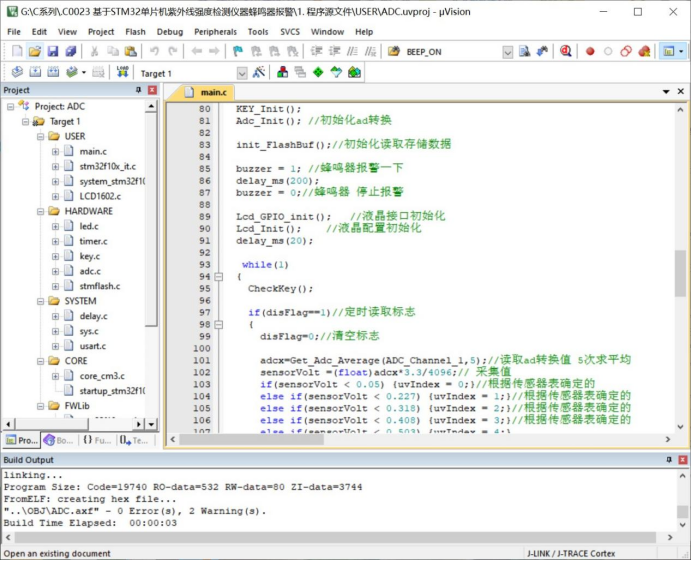Screen dimensions: 692x561
Task: Click the Build target icon
Action: (35, 72)
